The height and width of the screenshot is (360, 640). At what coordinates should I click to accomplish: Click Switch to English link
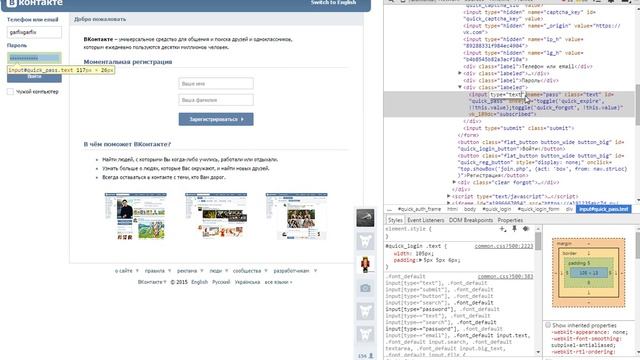(x=333, y=2)
